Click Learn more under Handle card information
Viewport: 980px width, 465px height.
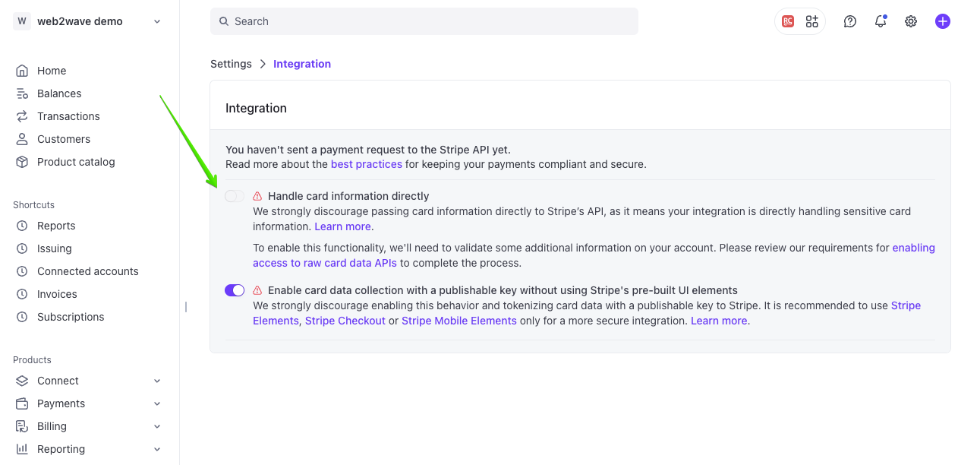342,226
